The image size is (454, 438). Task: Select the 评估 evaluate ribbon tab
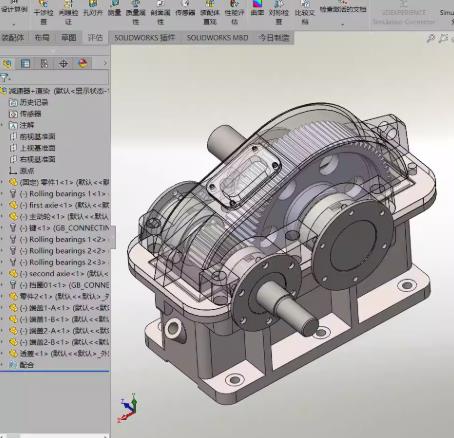point(95,37)
